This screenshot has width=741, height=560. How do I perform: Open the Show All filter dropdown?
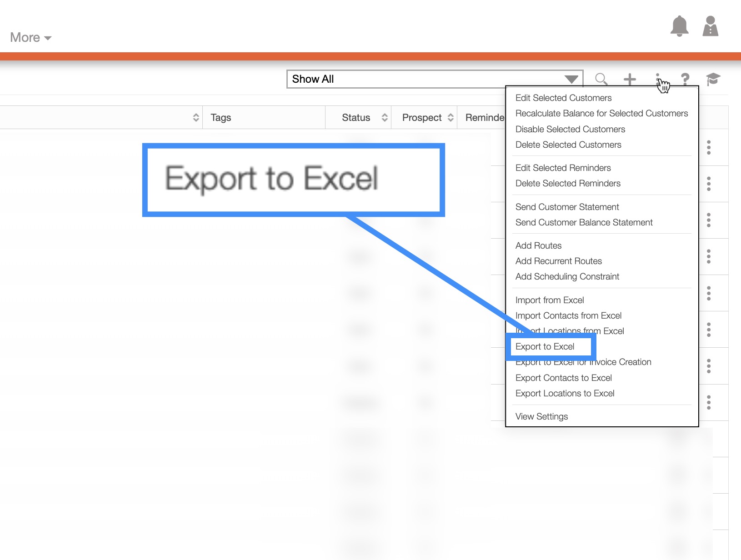click(x=435, y=79)
